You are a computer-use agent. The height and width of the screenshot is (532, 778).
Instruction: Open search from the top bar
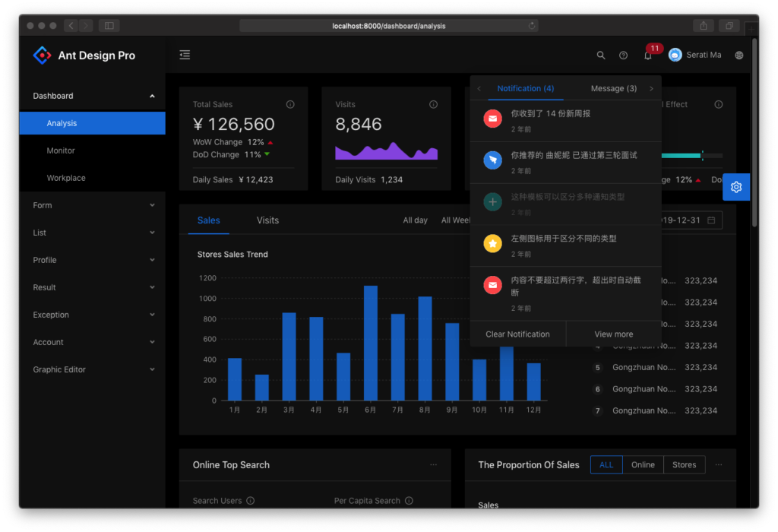point(601,55)
